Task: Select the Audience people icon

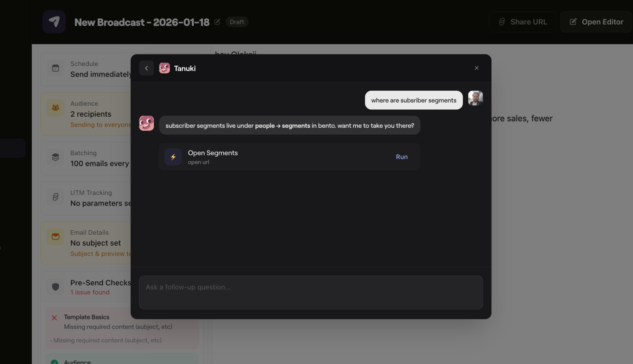Action: tap(55, 108)
